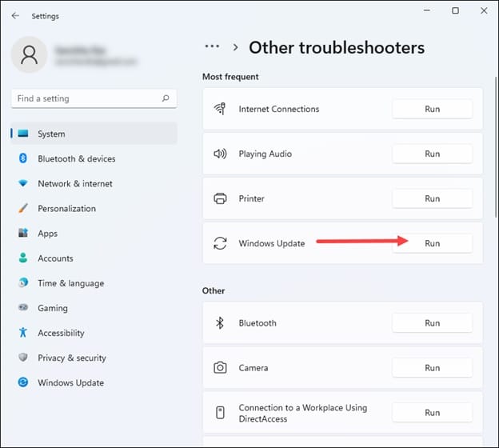Screen dimensions: 499x448
Task: Click the user profile avatar icon
Action: pos(30,54)
